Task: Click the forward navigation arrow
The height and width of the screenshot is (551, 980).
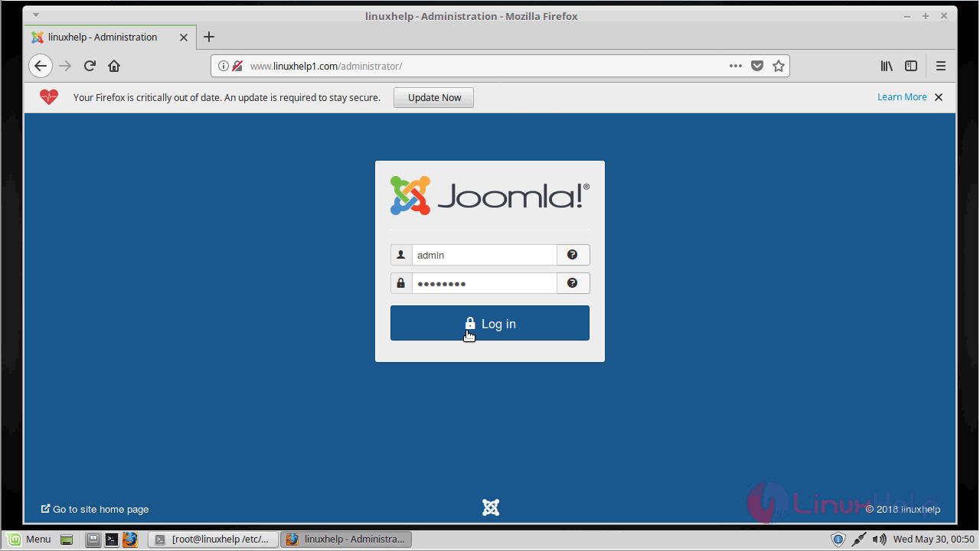Action: (65, 66)
